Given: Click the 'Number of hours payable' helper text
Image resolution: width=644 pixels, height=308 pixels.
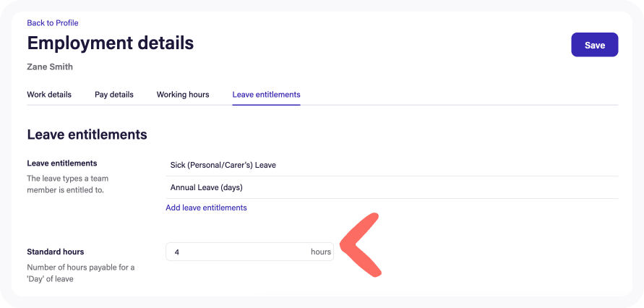Looking at the screenshot, I should (80, 273).
